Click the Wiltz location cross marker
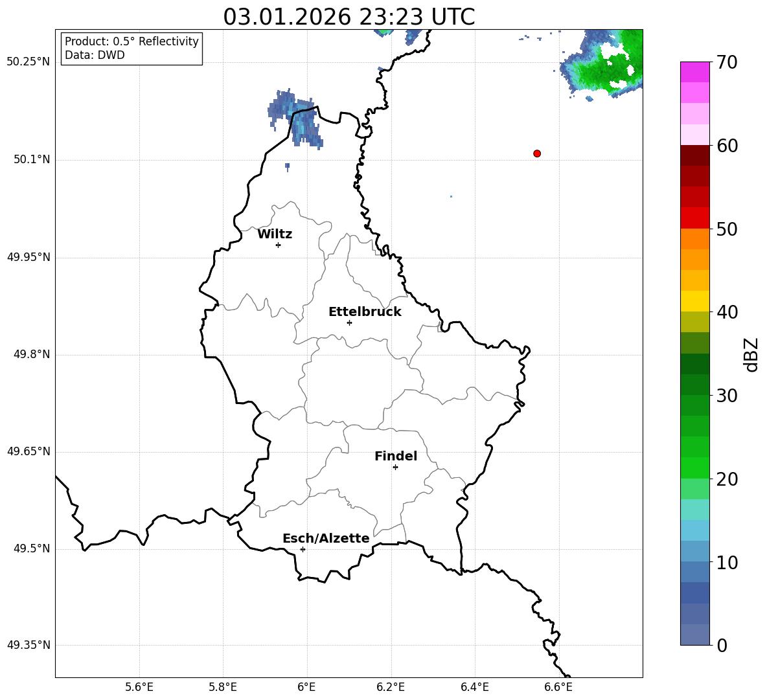The height and width of the screenshot is (700, 767). (x=279, y=245)
